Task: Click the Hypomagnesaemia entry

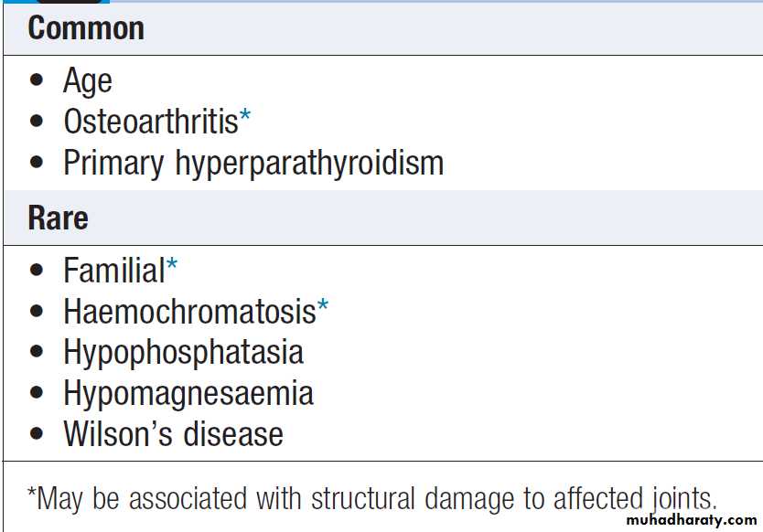Action: pos(188,394)
